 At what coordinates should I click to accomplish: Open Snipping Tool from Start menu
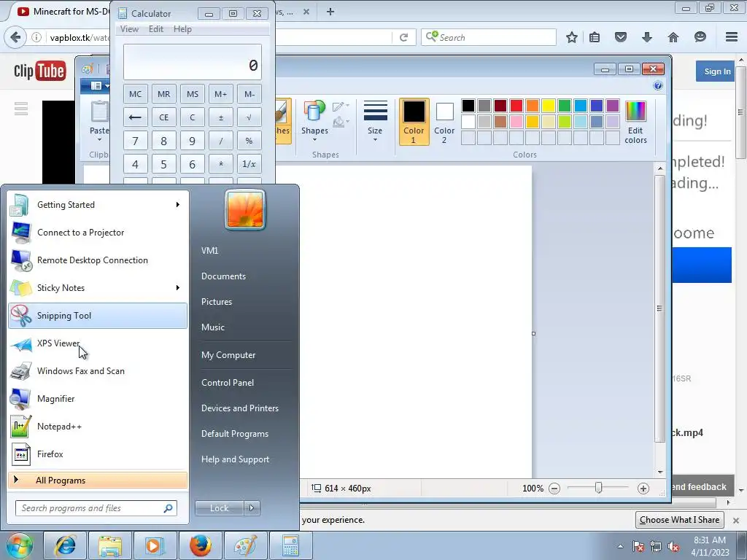[x=98, y=316]
